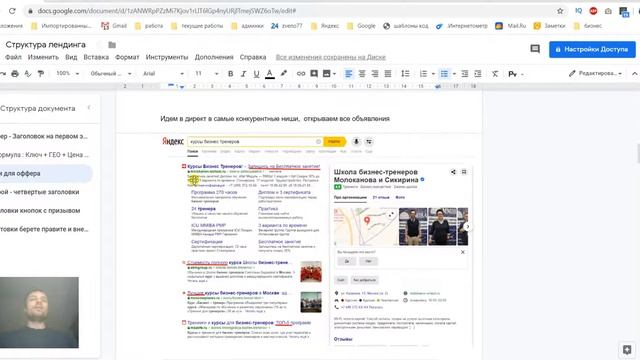Open the 100% zoom dropdown
Image resolution: width=640 pixels, height=360 pixels.
pyautogui.click(x=67, y=73)
